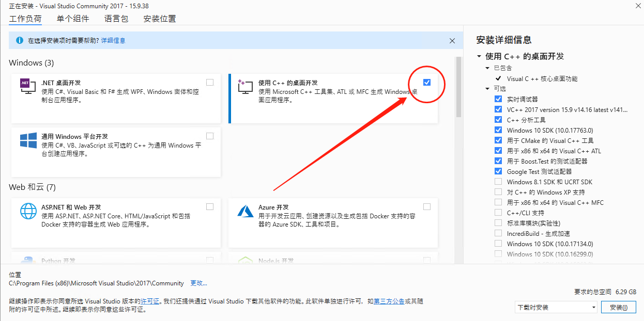Collapse the 可选 components section
644x321 pixels.
point(487,89)
